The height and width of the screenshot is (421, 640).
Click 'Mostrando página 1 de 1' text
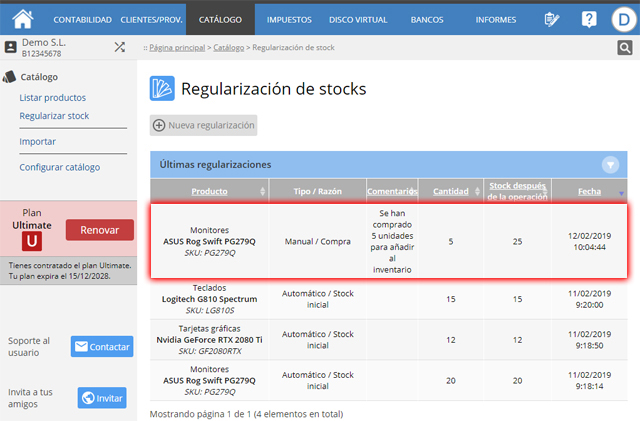pos(247,414)
